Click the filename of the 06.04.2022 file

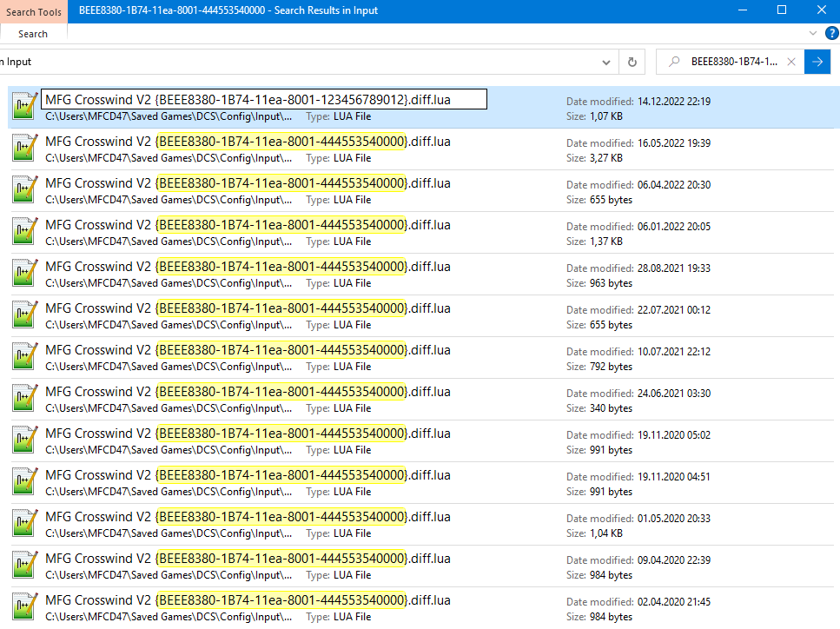click(x=248, y=183)
